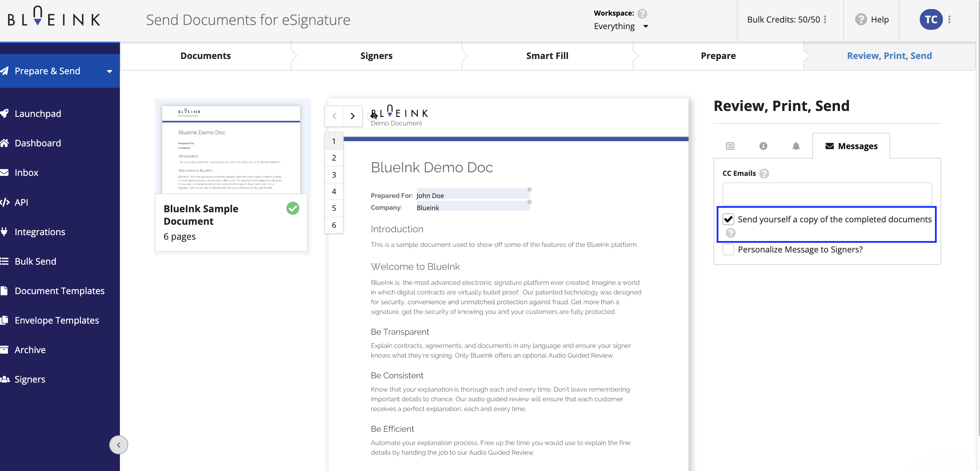
Task: Open Signers in sidebar
Action: pos(30,379)
